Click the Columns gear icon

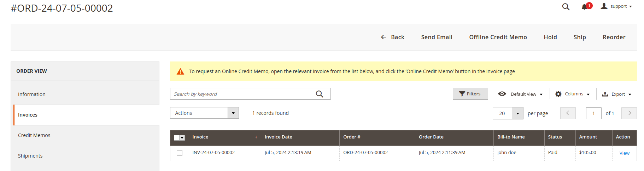[x=558, y=94]
